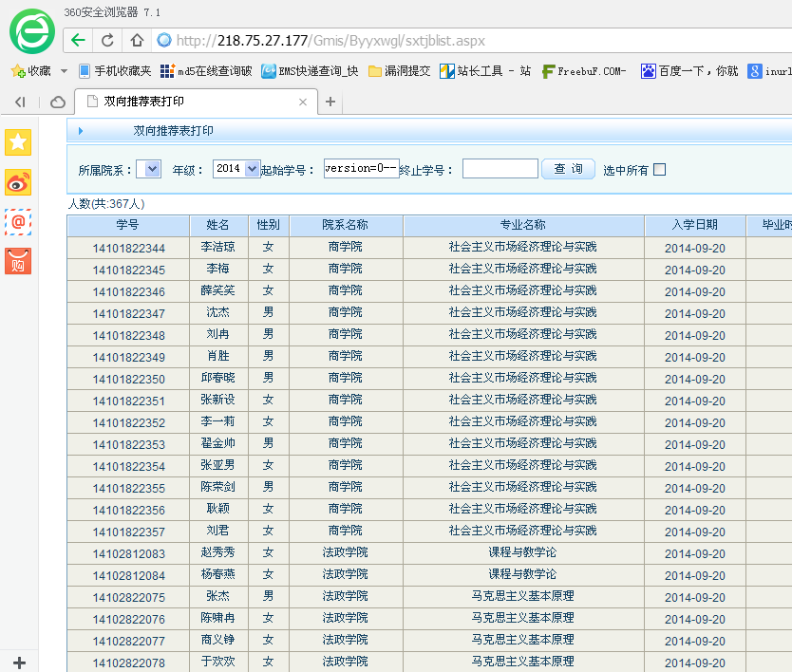This screenshot has height=672, width=792.
Task: Open the cloud sync icon by tabs
Action: (x=58, y=103)
